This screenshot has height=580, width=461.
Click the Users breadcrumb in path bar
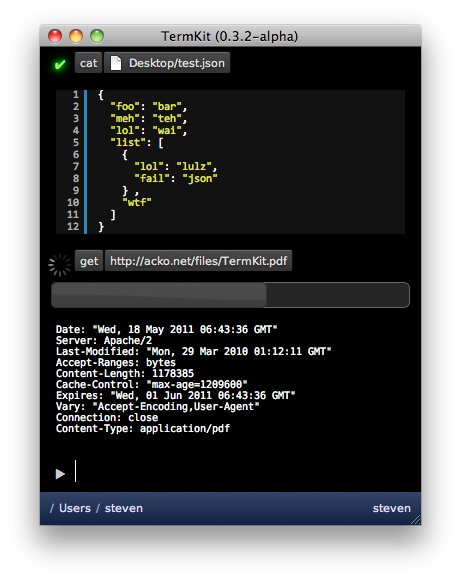75,508
